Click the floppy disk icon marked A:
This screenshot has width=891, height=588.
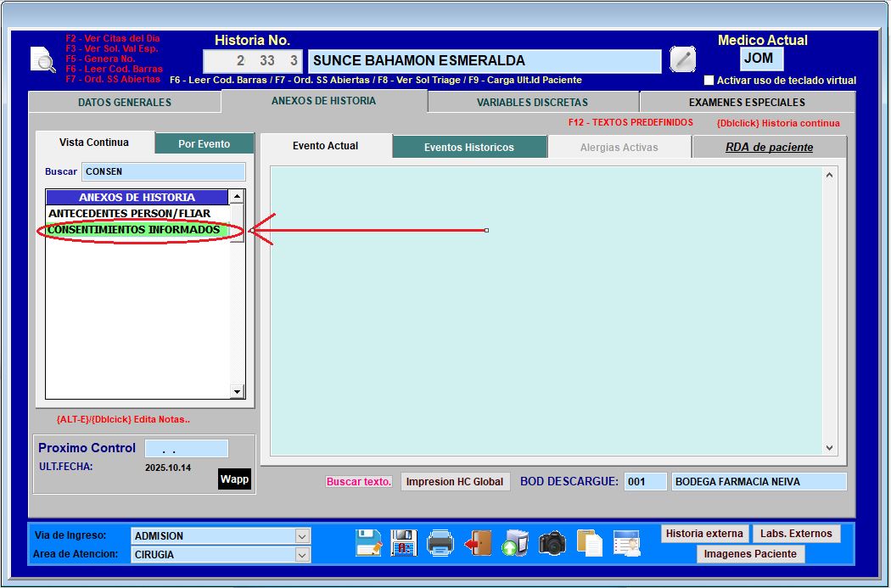coord(404,542)
